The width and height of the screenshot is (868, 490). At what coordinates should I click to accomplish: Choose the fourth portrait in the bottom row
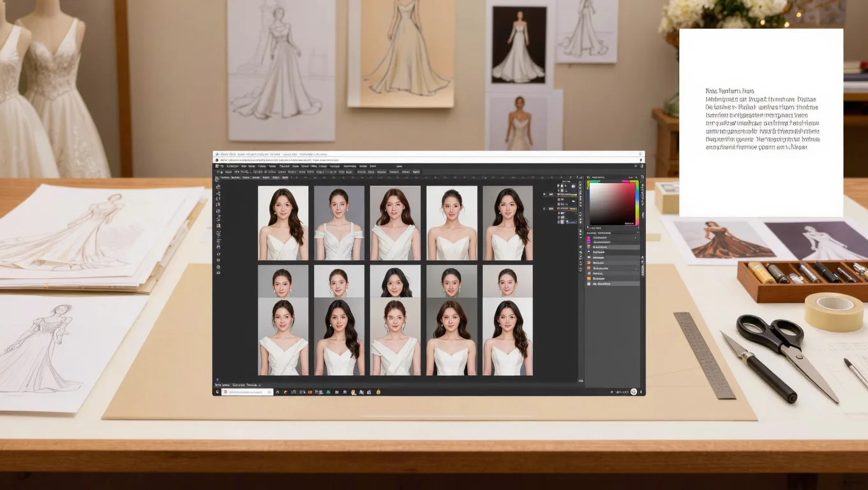tap(451, 337)
